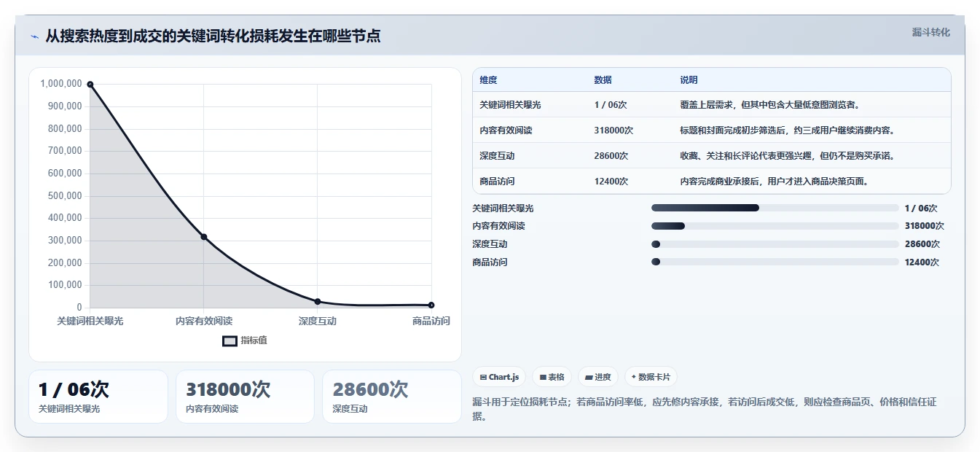Click the 1,000,000 y-axis label
Viewport: 980px width, 452px height.
(x=61, y=84)
